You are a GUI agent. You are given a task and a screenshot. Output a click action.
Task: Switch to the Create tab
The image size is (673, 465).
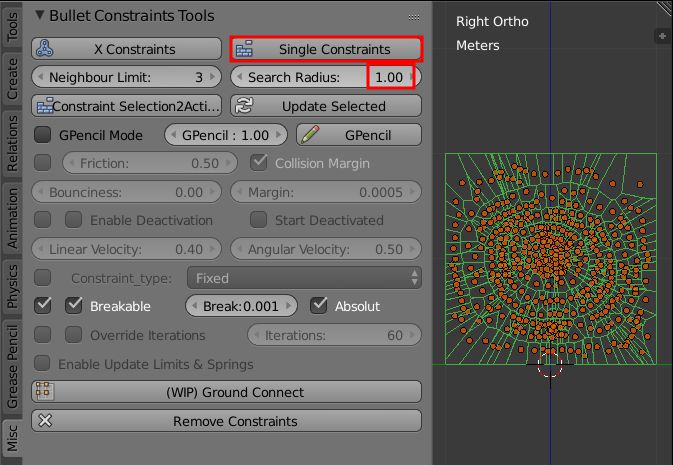(12, 78)
